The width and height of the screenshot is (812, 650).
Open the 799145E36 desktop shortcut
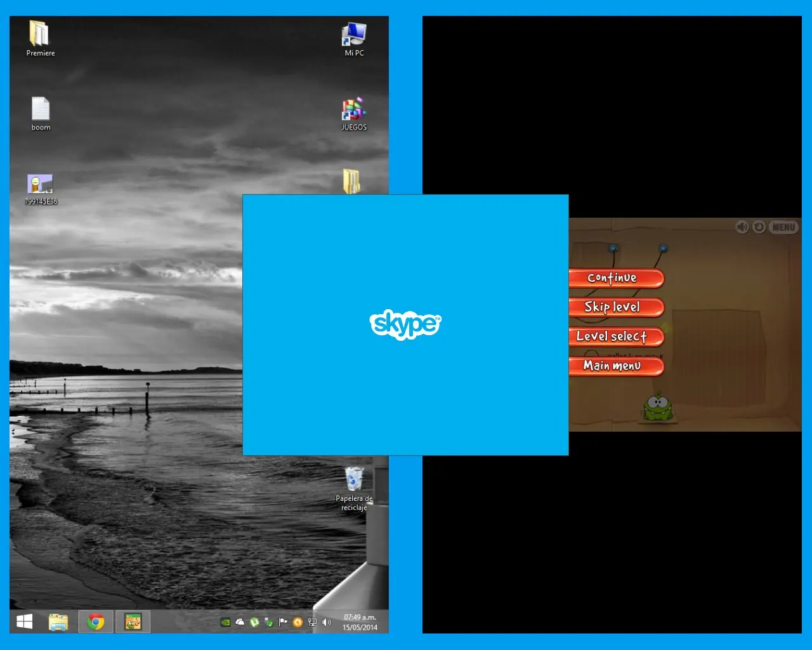point(41,189)
